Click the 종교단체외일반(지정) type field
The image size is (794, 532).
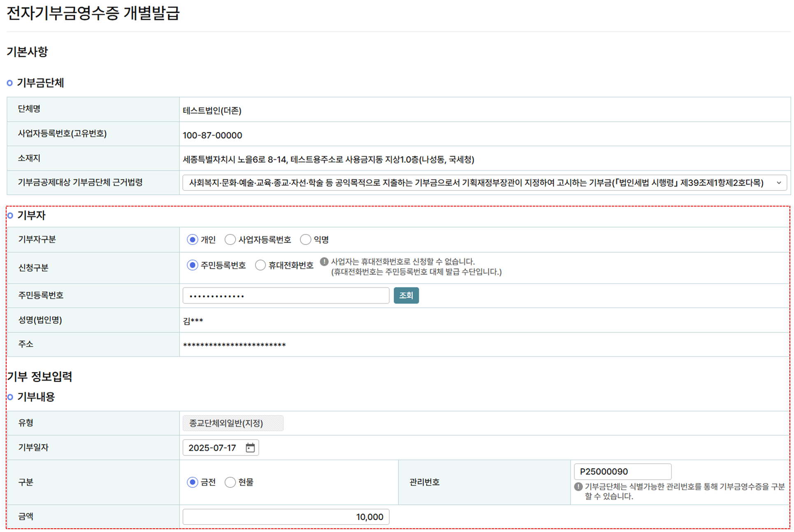(233, 423)
